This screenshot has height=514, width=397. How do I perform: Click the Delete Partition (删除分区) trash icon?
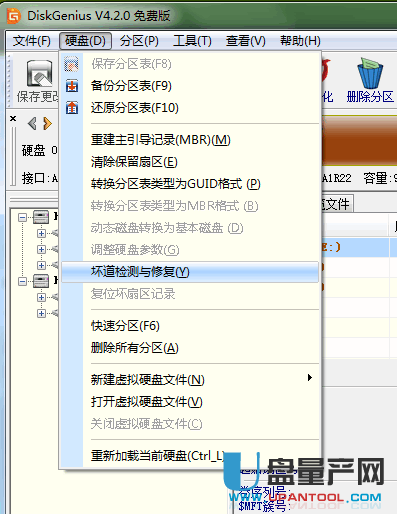coord(370,74)
